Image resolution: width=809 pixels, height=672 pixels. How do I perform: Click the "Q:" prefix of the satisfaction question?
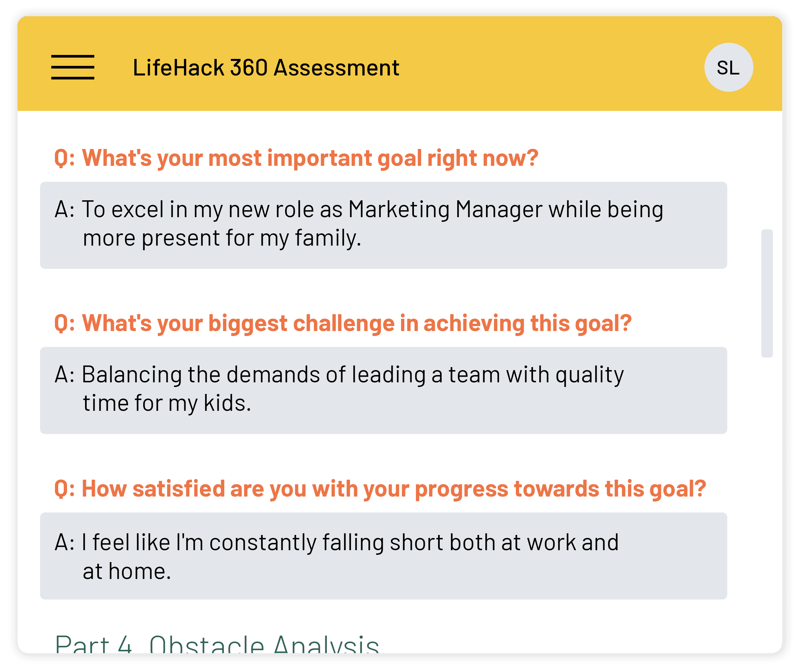click(64, 489)
